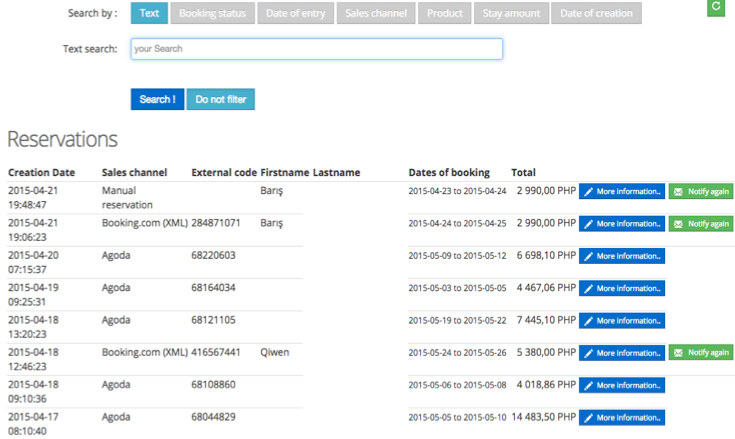View More information for booking 284871071
The width and height of the screenshot is (735, 439).
[622, 224]
